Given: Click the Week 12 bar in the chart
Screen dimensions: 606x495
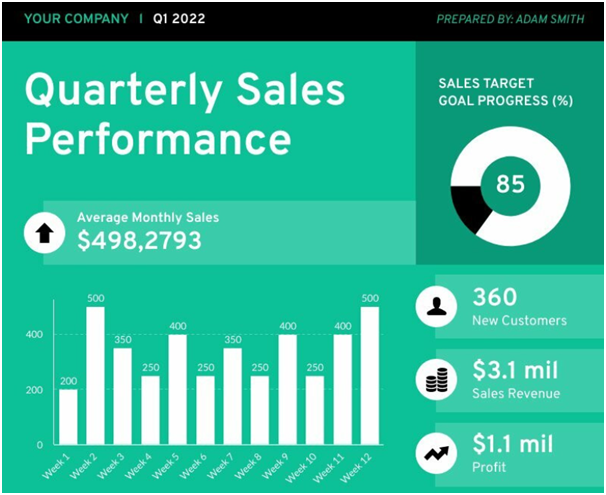Looking at the screenshot, I should tap(370, 376).
